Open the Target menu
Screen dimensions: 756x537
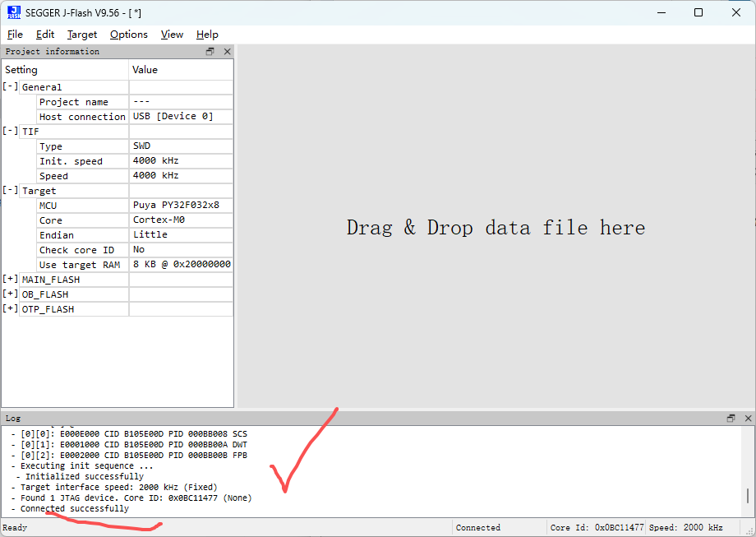[82, 35]
